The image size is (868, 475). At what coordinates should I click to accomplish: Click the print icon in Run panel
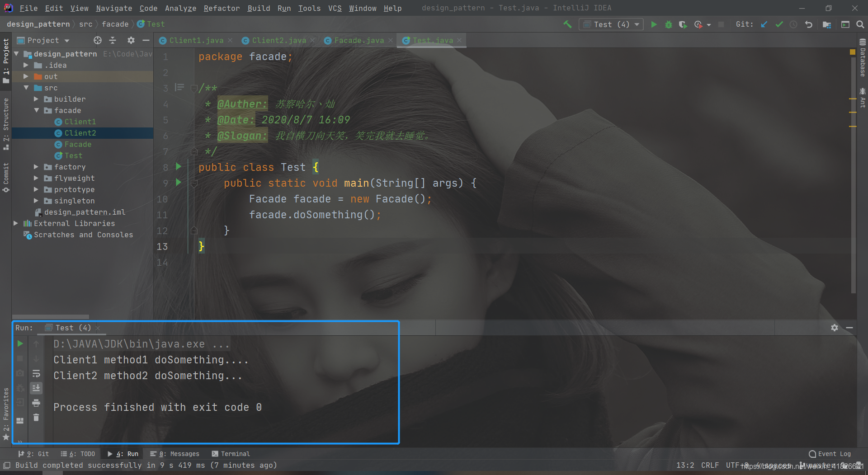[36, 403]
